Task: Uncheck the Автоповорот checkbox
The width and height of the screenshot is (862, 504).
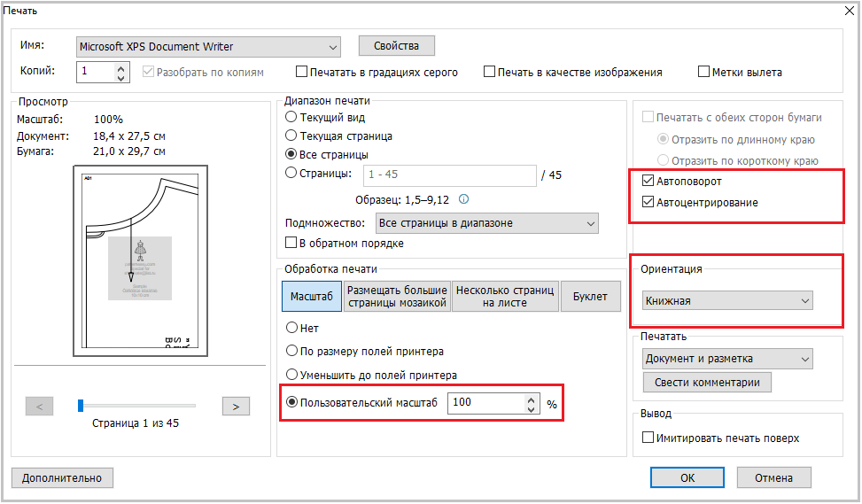Action: coord(648,181)
